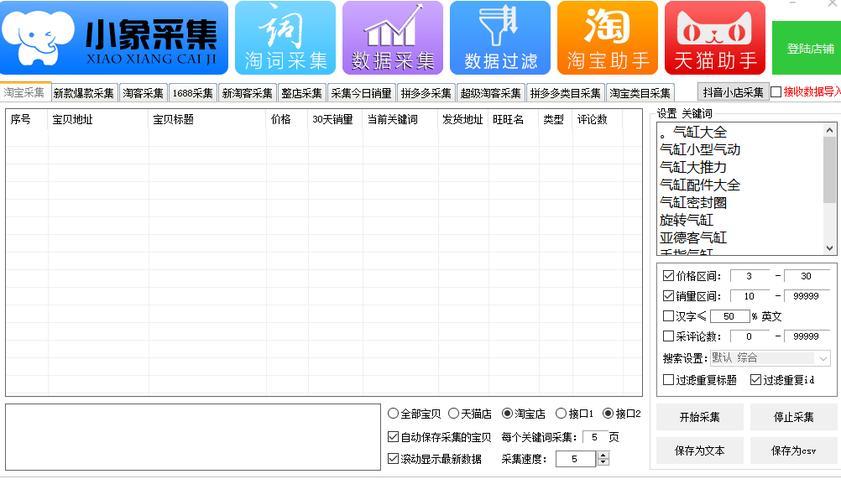The width and height of the screenshot is (841, 500).
Task: Select the 天猫店 radio button
Action: tap(454, 413)
